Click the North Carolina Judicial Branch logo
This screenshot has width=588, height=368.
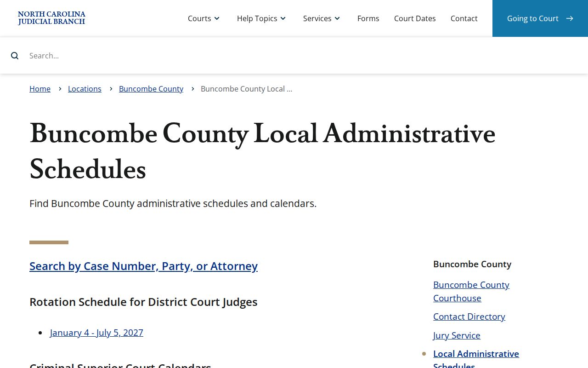(51, 18)
